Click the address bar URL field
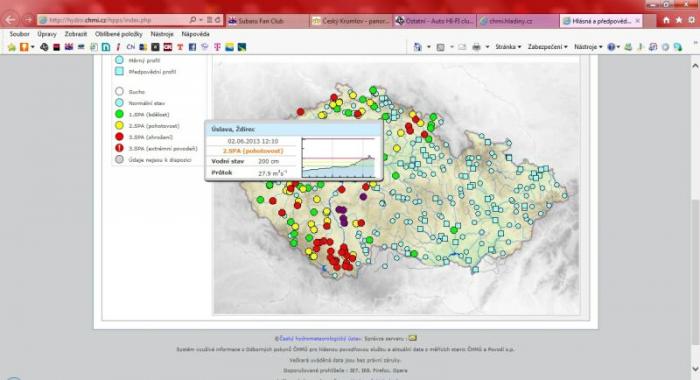This screenshot has height=380, width=700. point(114,20)
